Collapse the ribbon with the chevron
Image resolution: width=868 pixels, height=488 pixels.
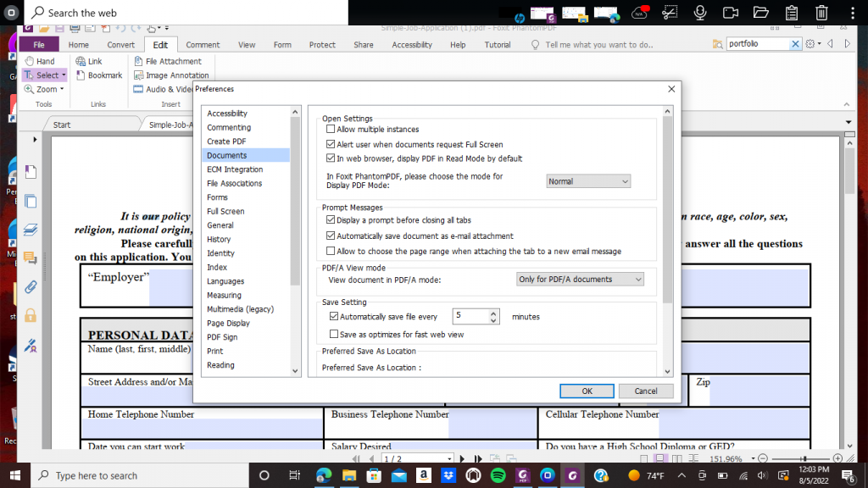click(847, 104)
